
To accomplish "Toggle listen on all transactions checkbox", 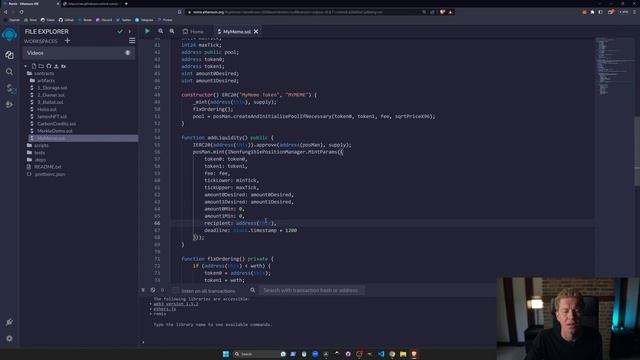I will click(176, 290).
